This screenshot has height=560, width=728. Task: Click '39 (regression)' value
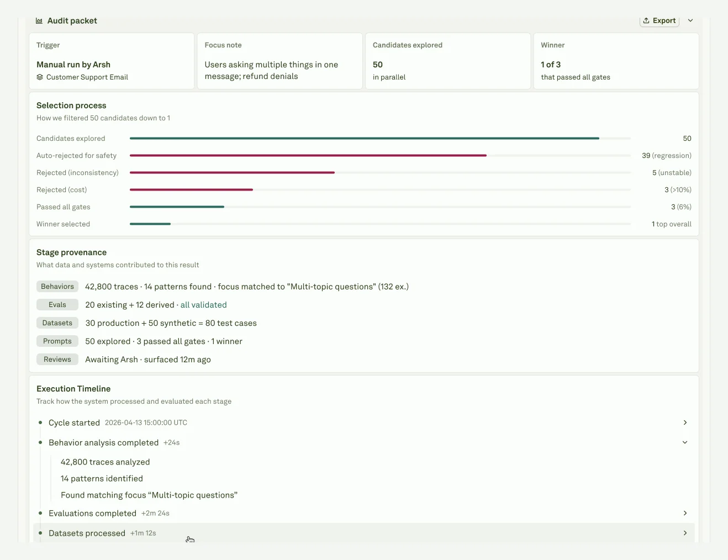pos(667,156)
